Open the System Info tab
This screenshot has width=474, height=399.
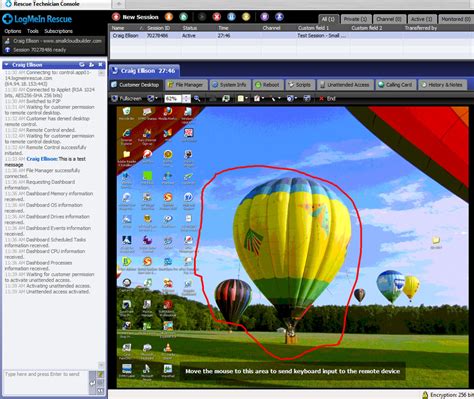(230, 85)
